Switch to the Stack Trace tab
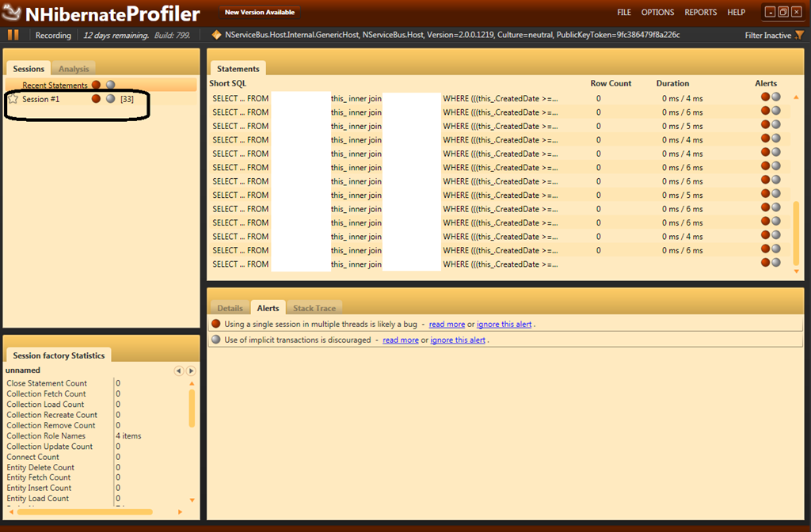Viewport: 811px width, 532px height. (x=314, y=308)
